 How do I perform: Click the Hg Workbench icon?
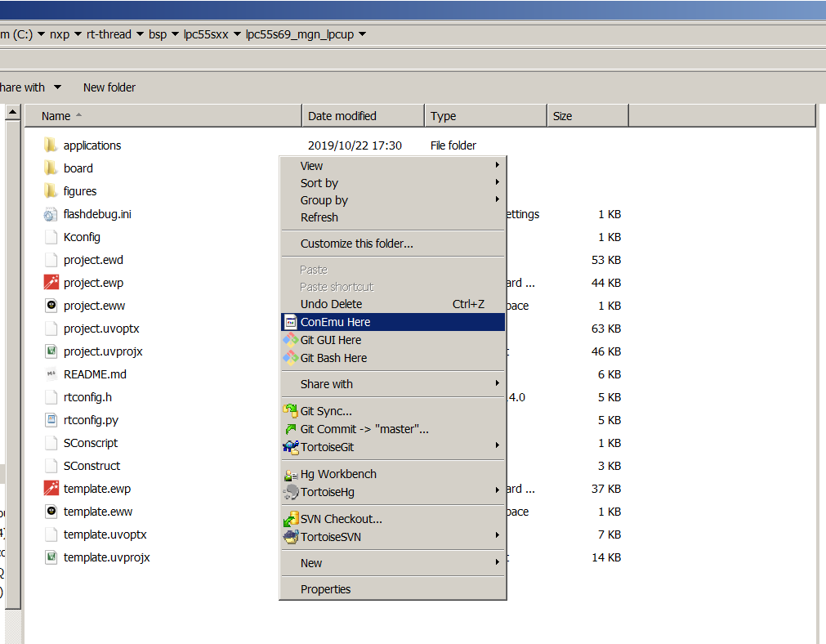coord(290,474)
